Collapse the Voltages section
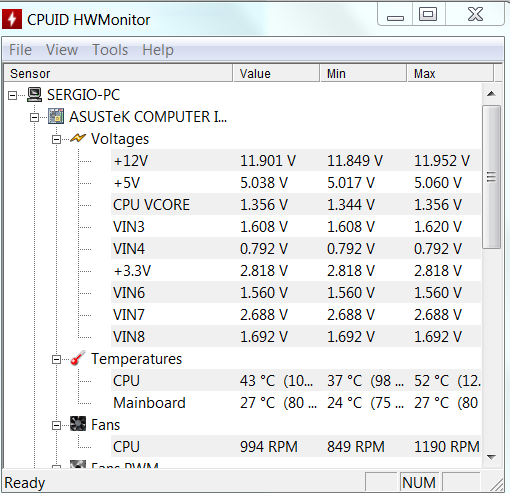Image resolution: width=510 pixels, height=493 pixels. click(x=56, y=139)
